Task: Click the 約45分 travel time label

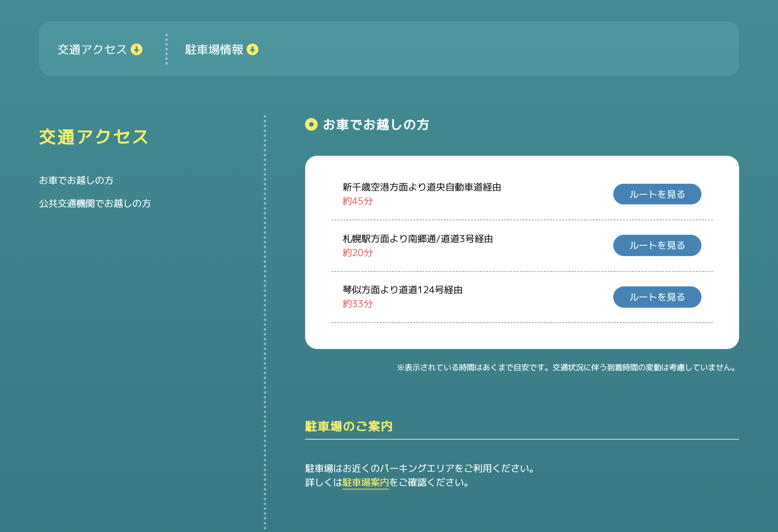Action: [357, 201]
